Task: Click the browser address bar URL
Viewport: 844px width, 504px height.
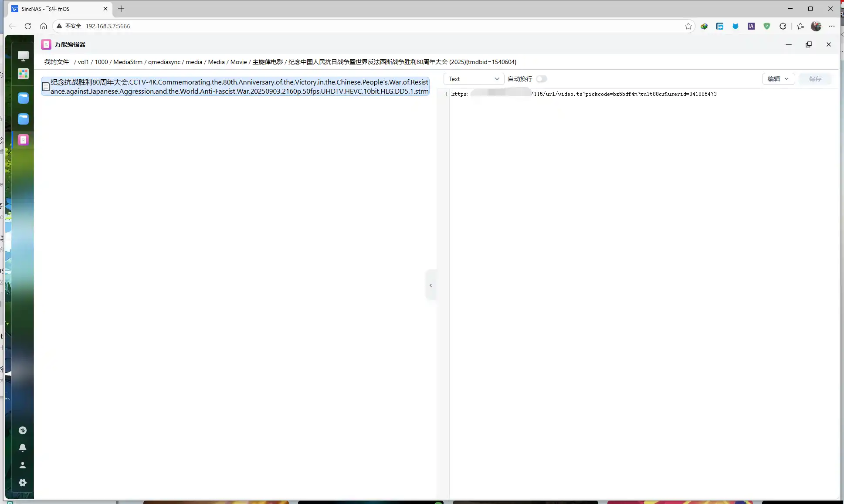Action: point(108,26)
